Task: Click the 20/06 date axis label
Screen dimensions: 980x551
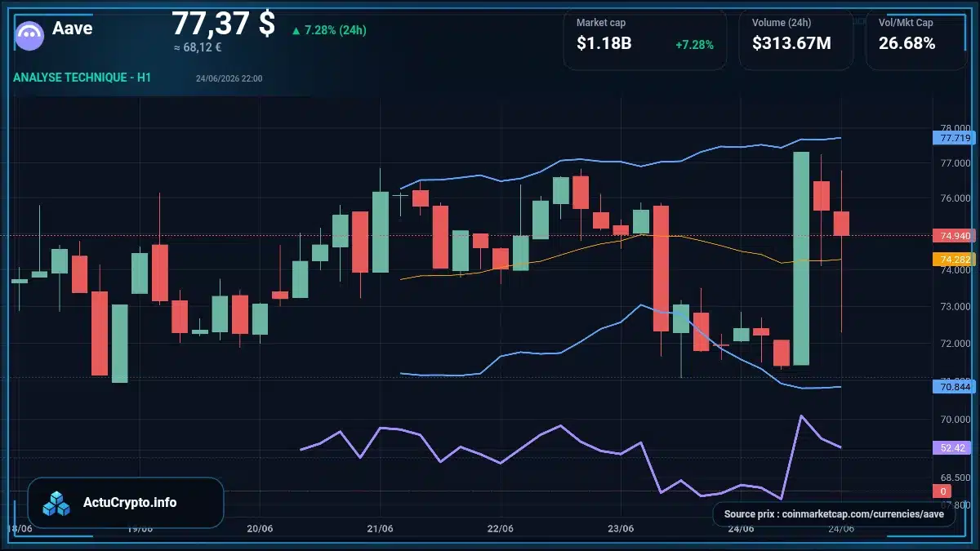Action: [260, 529]
